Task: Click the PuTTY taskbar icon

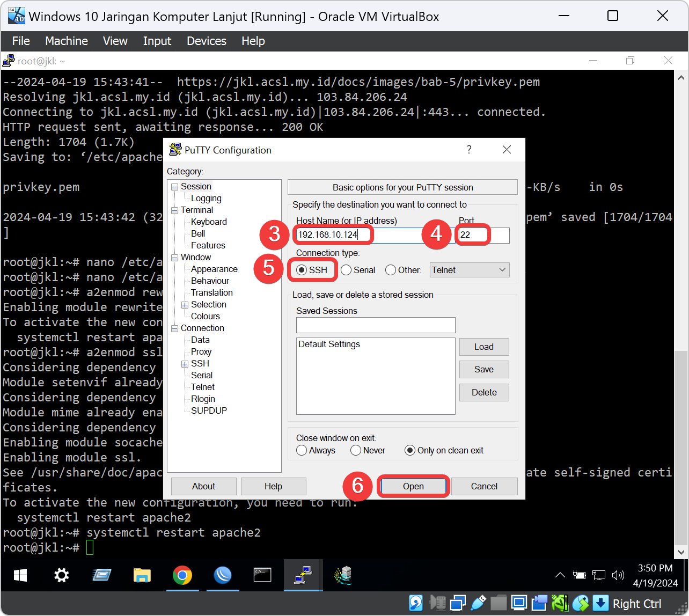Action: coord(303,576)
